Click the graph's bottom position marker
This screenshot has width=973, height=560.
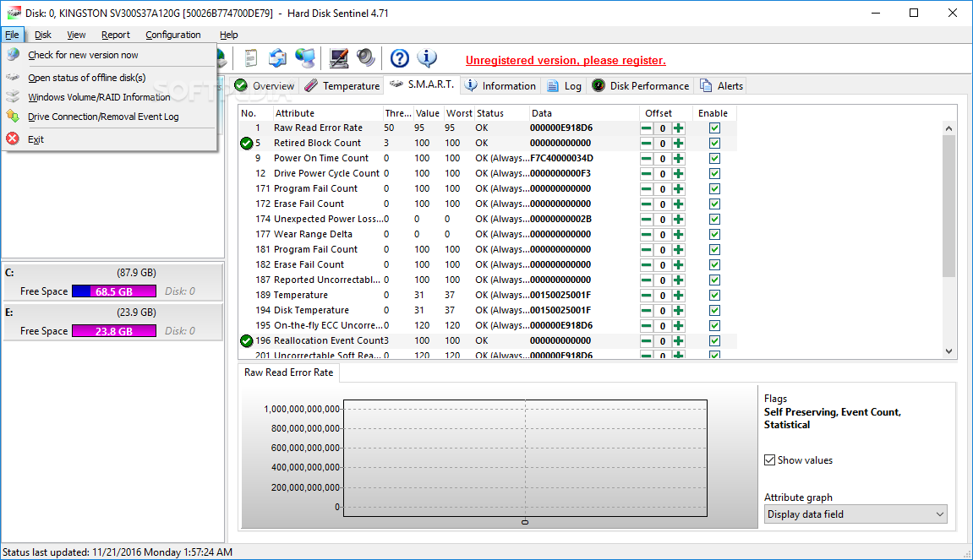[525, 522]
